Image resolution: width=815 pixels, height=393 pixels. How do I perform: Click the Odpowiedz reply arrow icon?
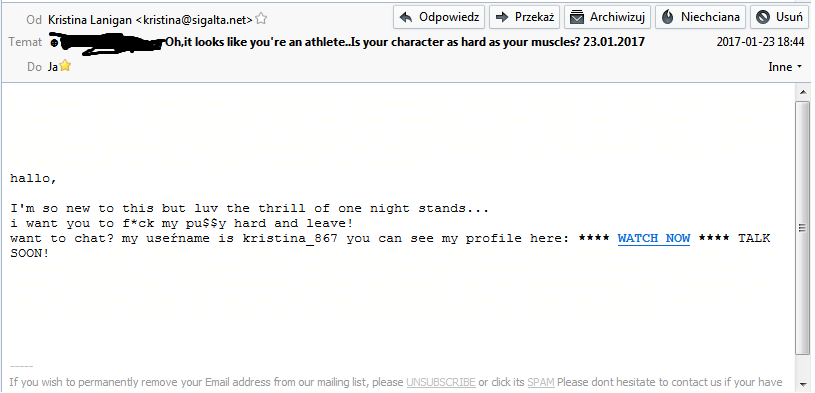[x=406, y=17]
